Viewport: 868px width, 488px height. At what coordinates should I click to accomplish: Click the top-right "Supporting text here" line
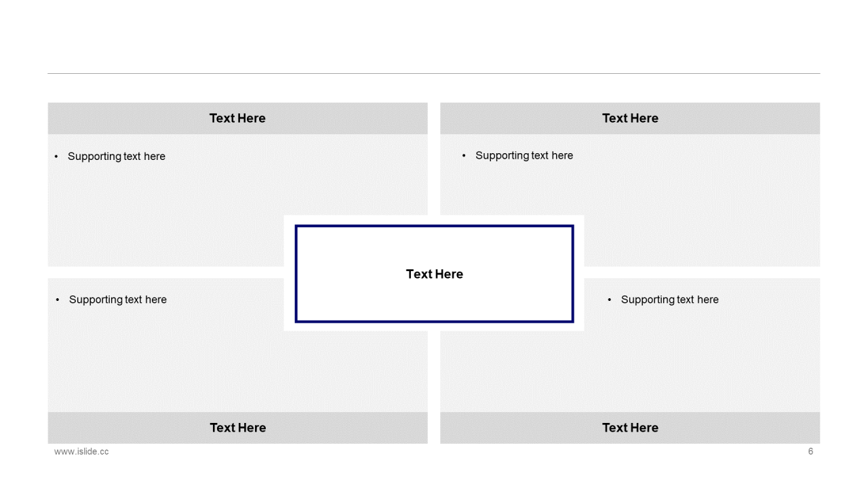pyautogui.click(x=524, y=156)
